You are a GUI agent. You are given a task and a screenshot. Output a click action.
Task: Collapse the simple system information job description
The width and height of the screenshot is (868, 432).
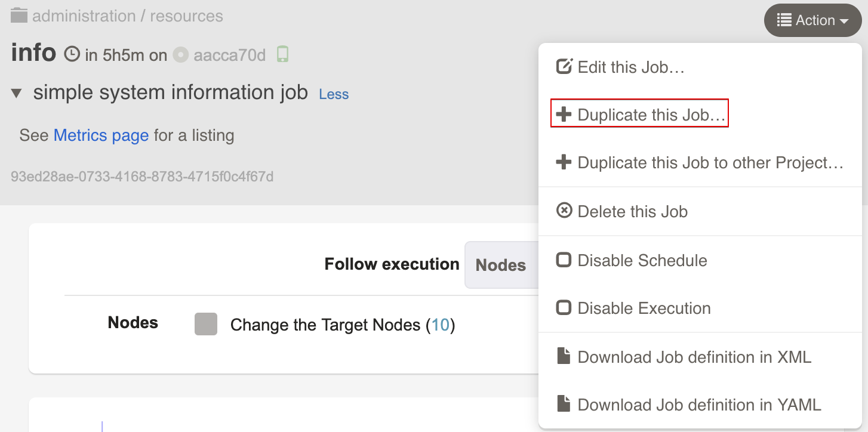[16, 92]
